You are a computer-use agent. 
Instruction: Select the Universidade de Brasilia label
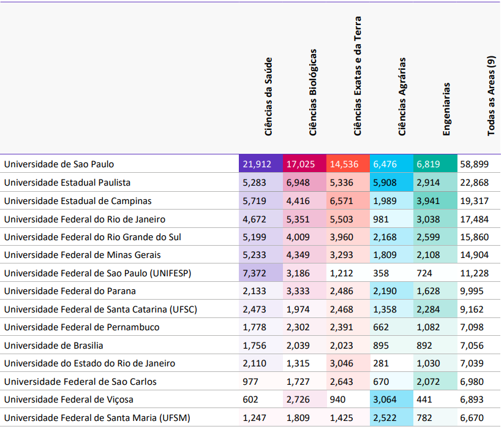click(x=53, y=346)
